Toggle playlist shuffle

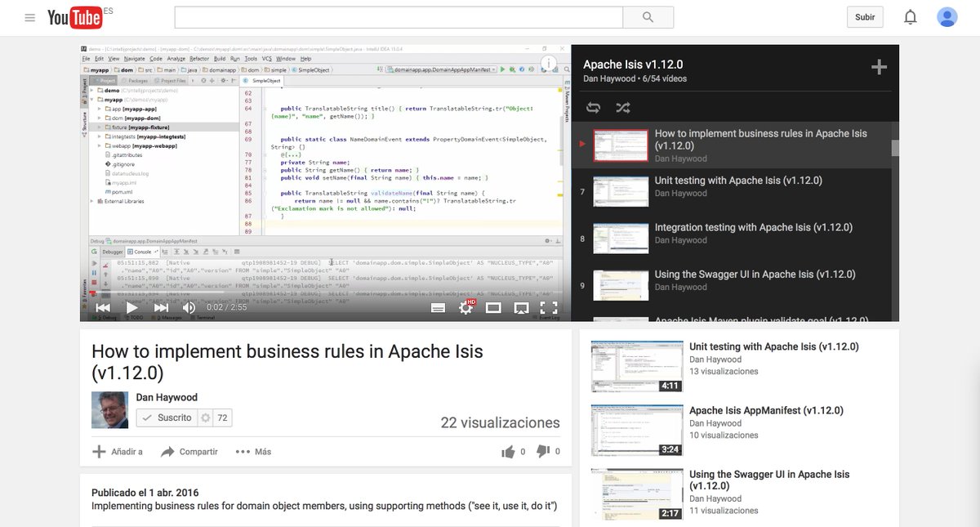[622, 108]
